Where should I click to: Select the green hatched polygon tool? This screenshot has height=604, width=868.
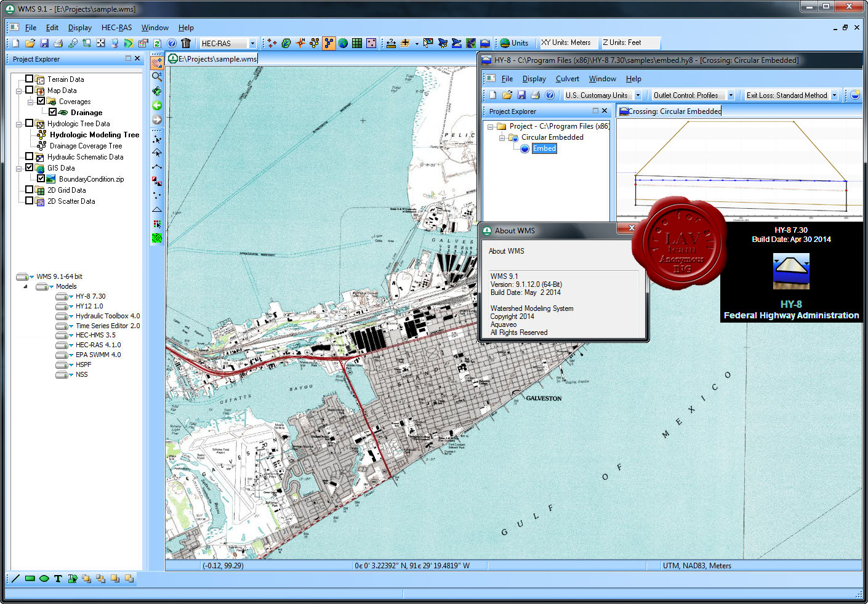click(x=157, y=238)
